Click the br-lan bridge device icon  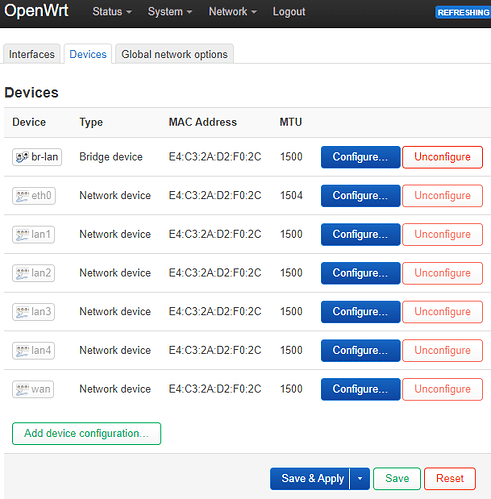click(22, 157)
